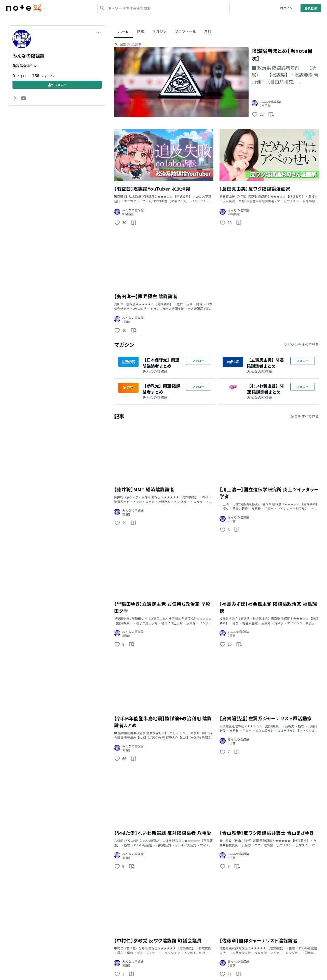327x980 pixels.
Task: Bookmark the 福島みずほ article
Action: pyautogui.click(x=239, y=644)
